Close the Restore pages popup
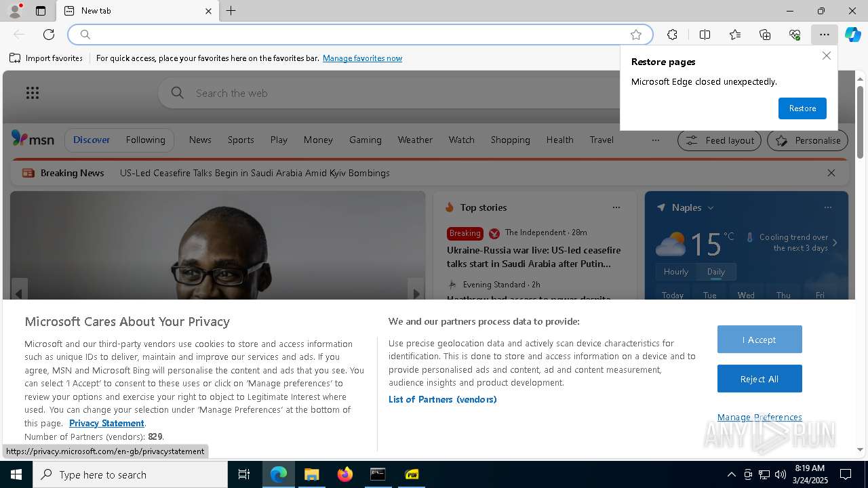The width and height of the screenshot is (868, 488). 826,56
